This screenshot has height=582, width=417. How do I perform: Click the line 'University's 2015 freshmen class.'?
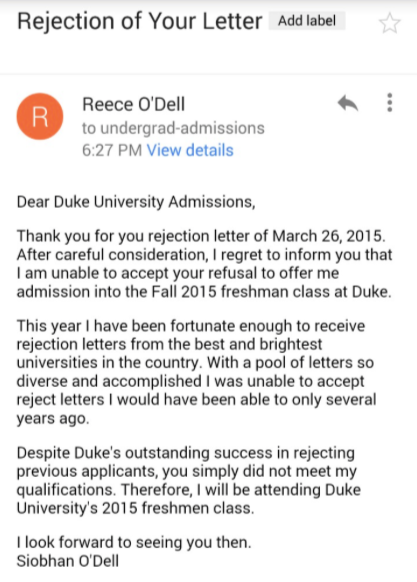click(136, 508)
